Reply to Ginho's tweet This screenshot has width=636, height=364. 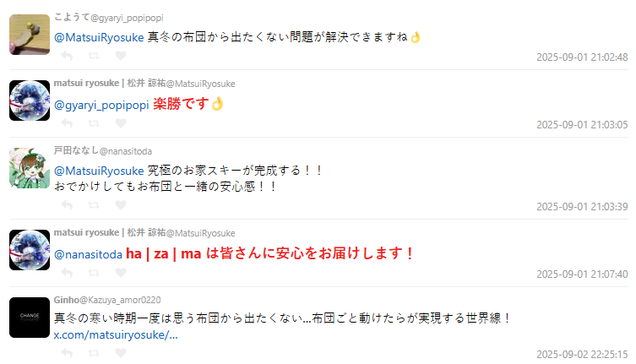[67, 353]
